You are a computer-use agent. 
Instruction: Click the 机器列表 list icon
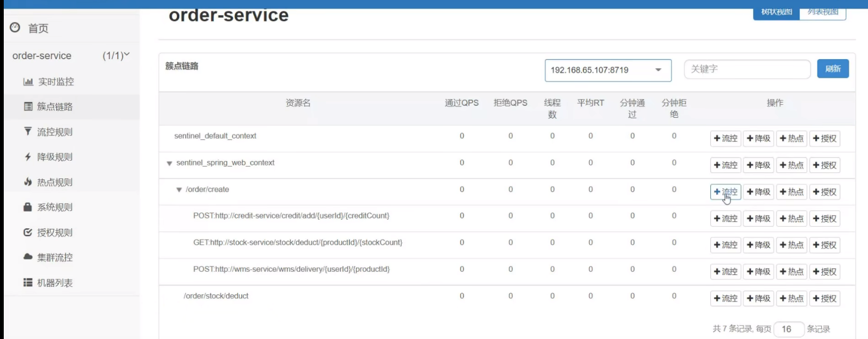(28, 282)
